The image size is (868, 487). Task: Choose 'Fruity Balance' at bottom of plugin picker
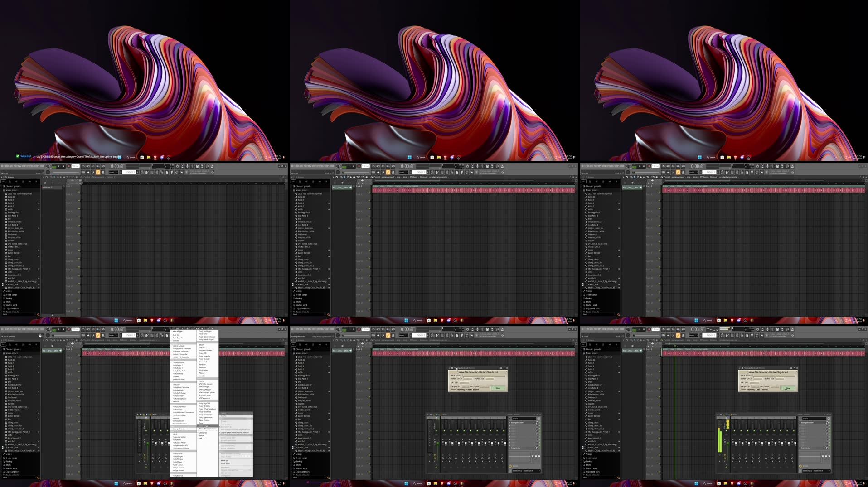[x=178, y=476]
